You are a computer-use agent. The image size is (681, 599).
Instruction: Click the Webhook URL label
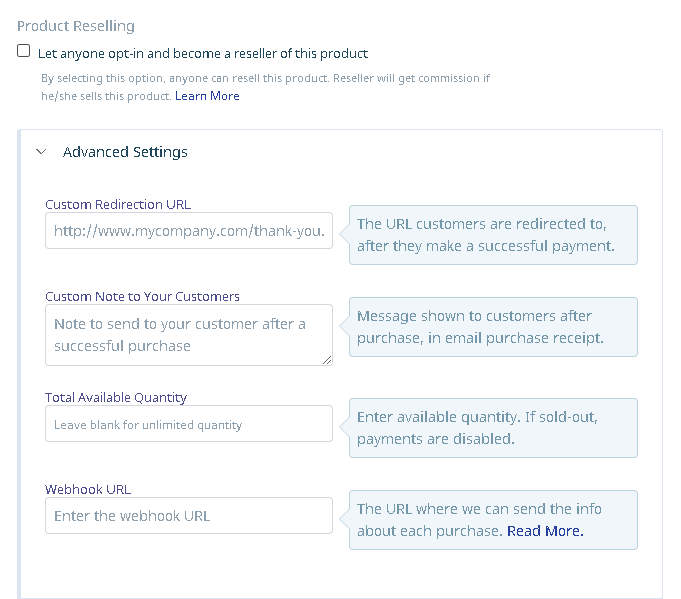(88, 490)
